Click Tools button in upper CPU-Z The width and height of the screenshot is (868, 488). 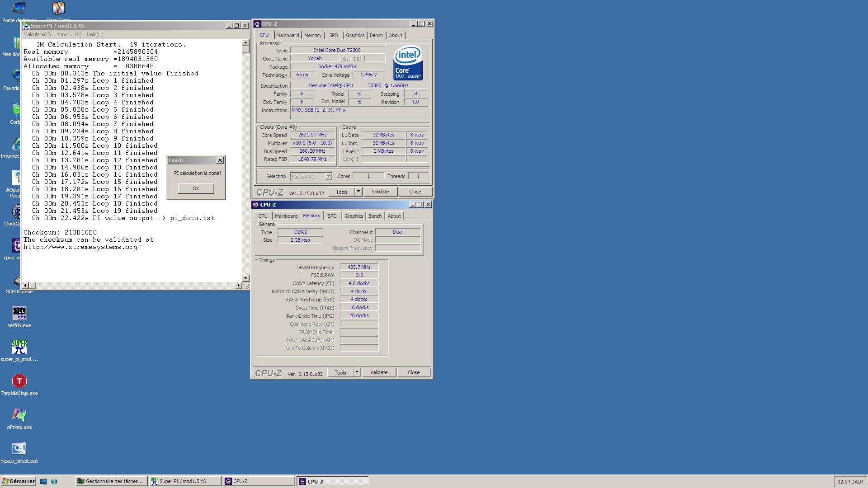[x=342, y=192]
